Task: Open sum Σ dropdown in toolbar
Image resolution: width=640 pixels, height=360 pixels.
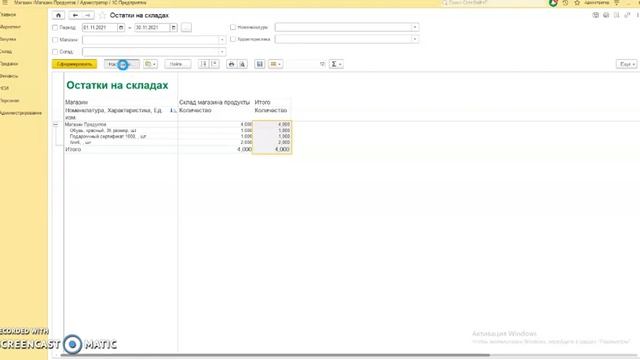Action: tap(336, 64)
